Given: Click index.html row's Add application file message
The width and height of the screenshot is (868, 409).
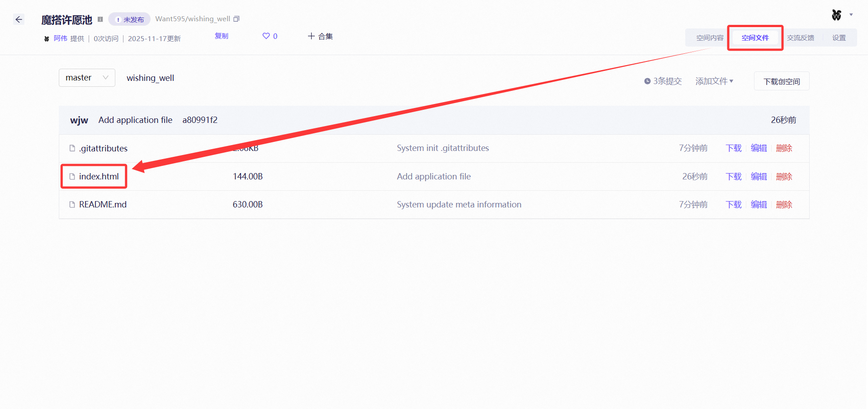Looking at the screenshot, I should tap(434, 177).
